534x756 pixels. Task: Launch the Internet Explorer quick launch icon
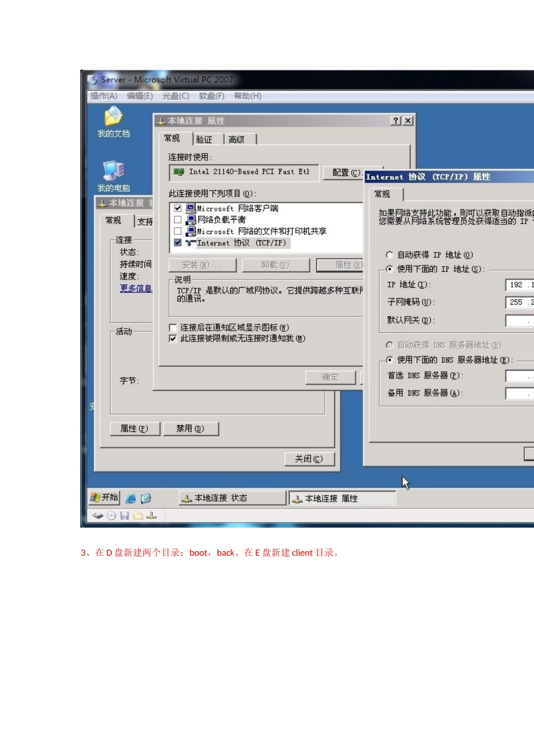[131, 498]
